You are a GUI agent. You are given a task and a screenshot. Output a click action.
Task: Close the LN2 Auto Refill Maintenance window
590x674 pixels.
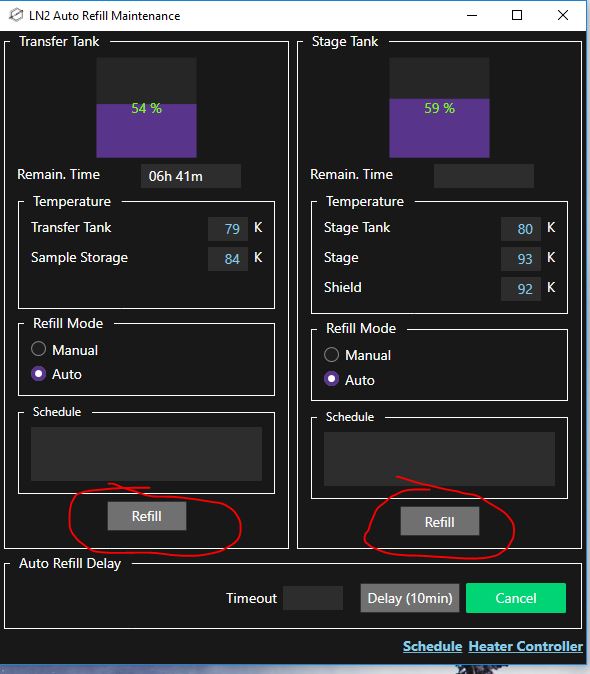[x=562, y=15]
